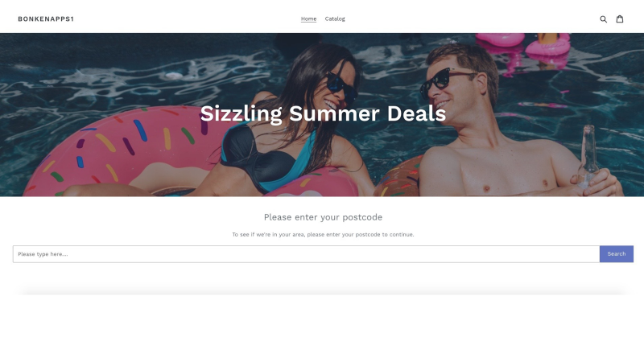Click the "Please enter your postcode" heading
644x362 pixels.
click(x=323, y=217)
